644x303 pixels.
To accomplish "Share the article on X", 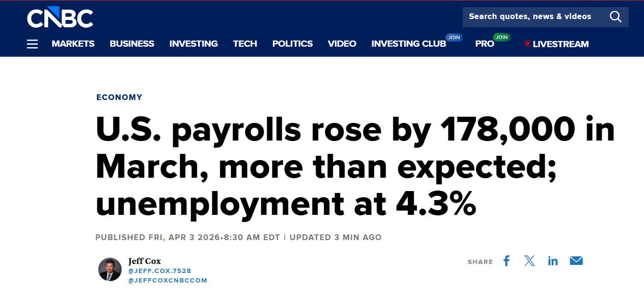I will pos(530,261).
